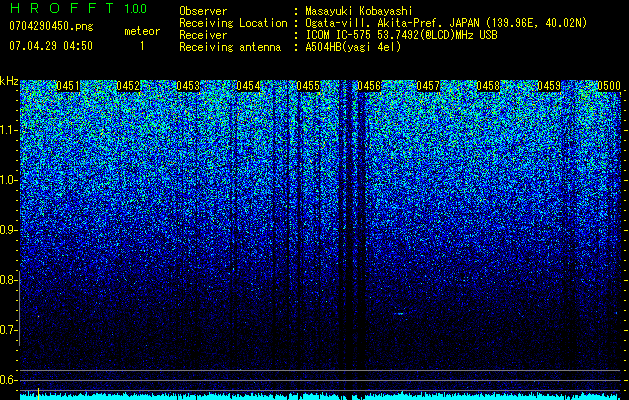
Task: Click the meteor label
Action: [142, 31]
